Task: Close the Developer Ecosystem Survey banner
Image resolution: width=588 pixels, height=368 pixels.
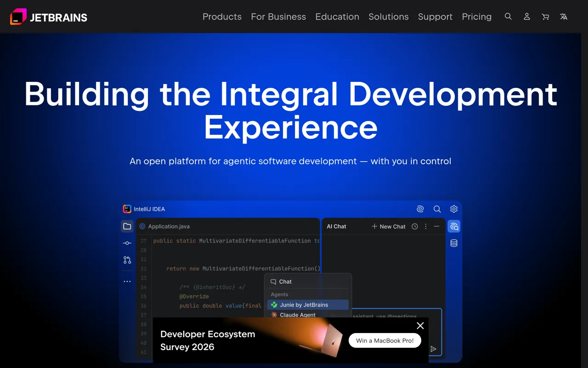Action: coord(420,326)
